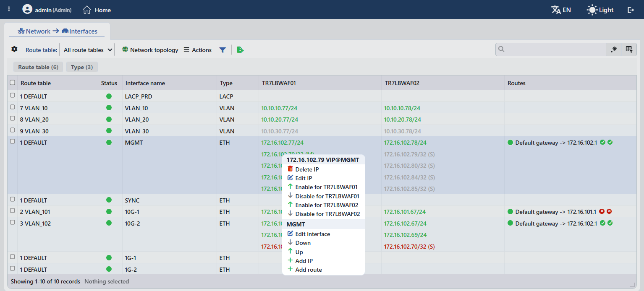Select the MGMT row checkbox
Image resolution: width=644 pixels, height=291 pixels.
(12, 141)
